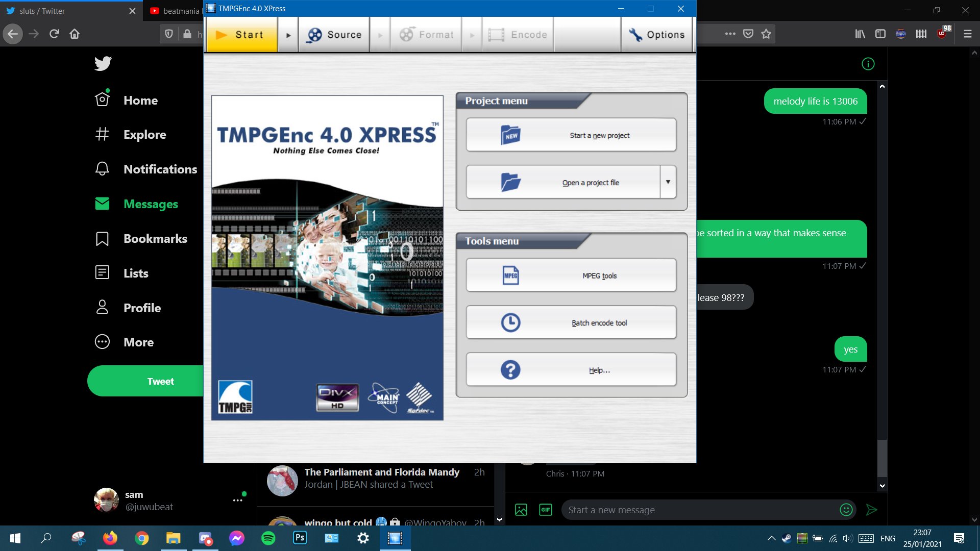The width and height of the screenshot is (980, 551).
Task: Open the Help button with question mark
Action: (x=571, y=370)
